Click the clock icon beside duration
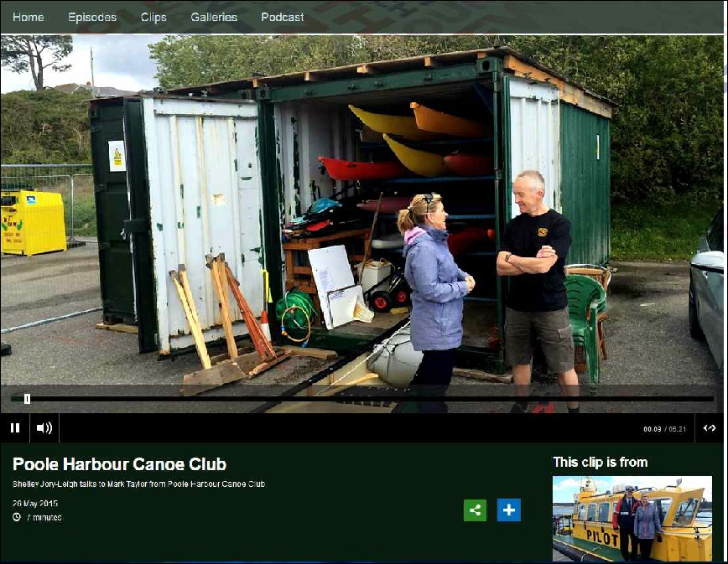728x564 pixels. tap(17, 517)
